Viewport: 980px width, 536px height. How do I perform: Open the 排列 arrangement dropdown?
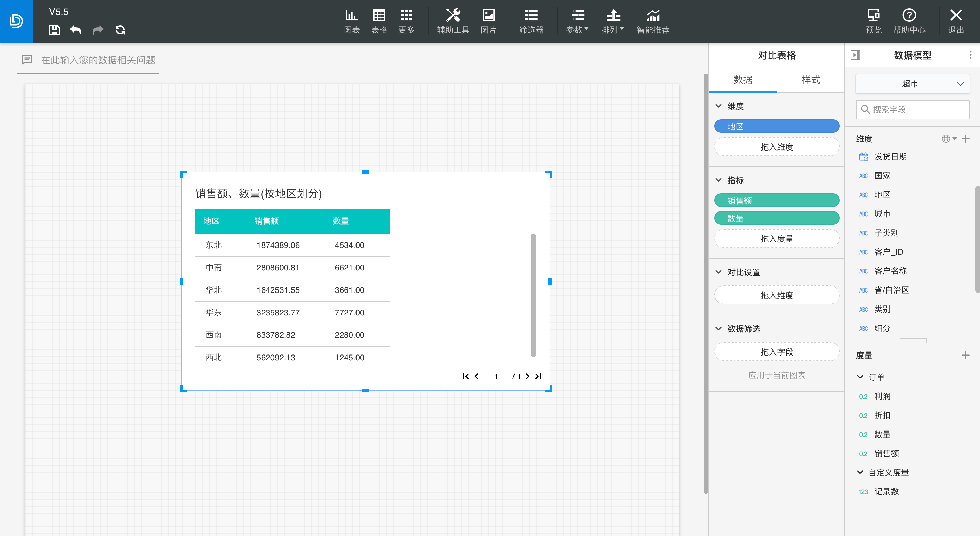click(x=613, y=21)
